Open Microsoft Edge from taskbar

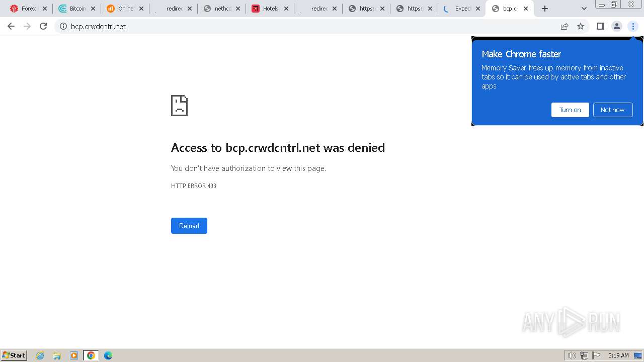(x=108, y=355)
